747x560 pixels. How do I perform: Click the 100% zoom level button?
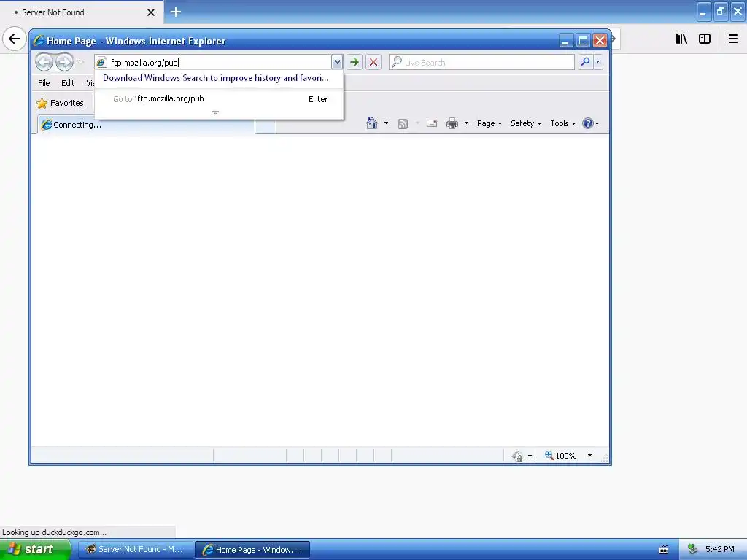pos(560,456)
